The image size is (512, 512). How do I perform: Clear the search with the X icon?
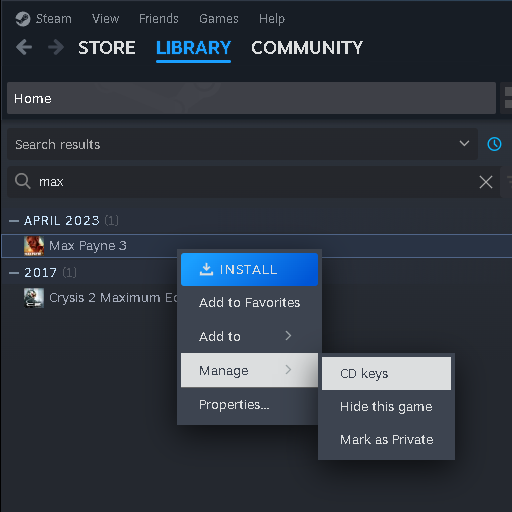click(486, 182)
